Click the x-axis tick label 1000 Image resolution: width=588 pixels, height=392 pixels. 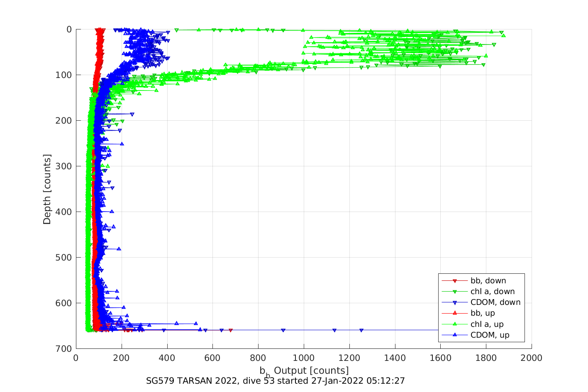[304, 358]
